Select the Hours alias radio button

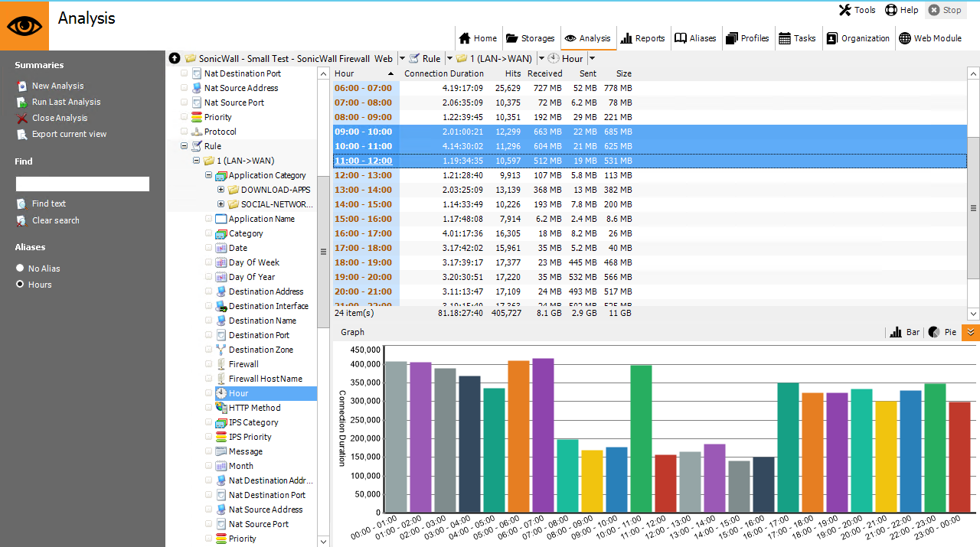(x=21, y=285)
